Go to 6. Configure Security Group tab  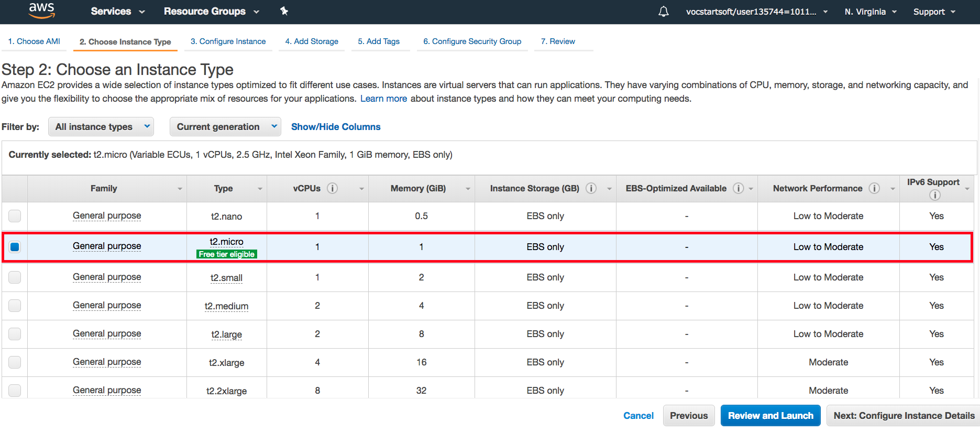click(x=472, y=41)
